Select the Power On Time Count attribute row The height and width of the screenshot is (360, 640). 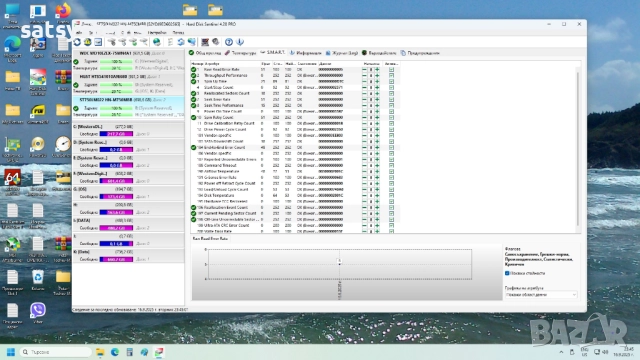pyautogui.click(x=296, y=111)
